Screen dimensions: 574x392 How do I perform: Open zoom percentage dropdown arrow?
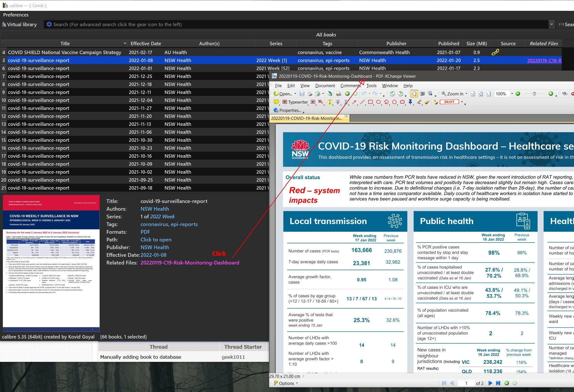pos(512,94)
